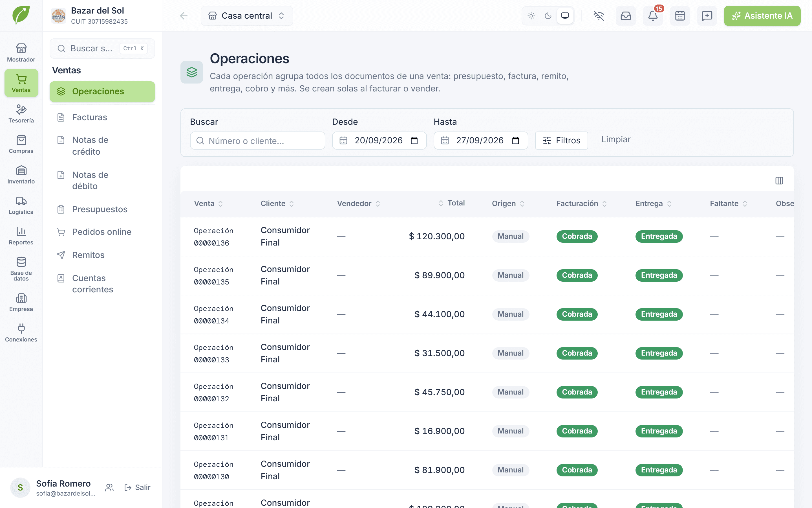Open notifications bell with 15 badge
Image resolution: width=812 pixels, height=508 pixels.
coord(653,16)
